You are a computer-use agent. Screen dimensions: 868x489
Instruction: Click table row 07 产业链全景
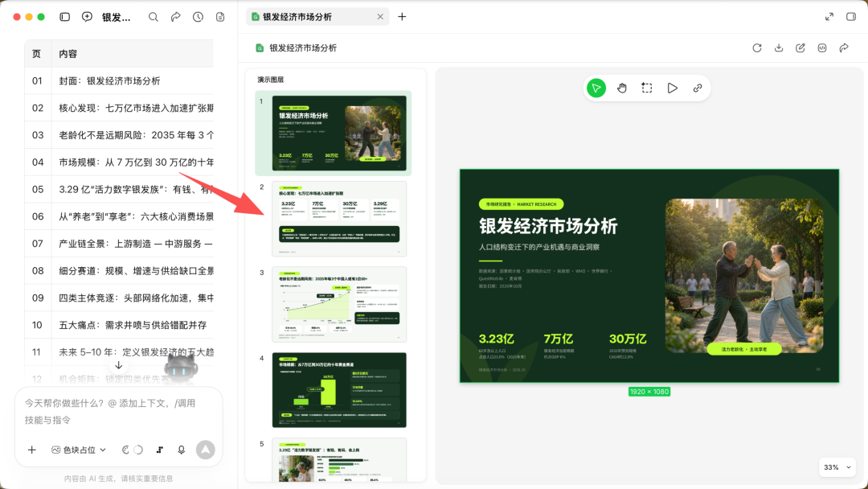pyautogui.click(x=118, y=244)
